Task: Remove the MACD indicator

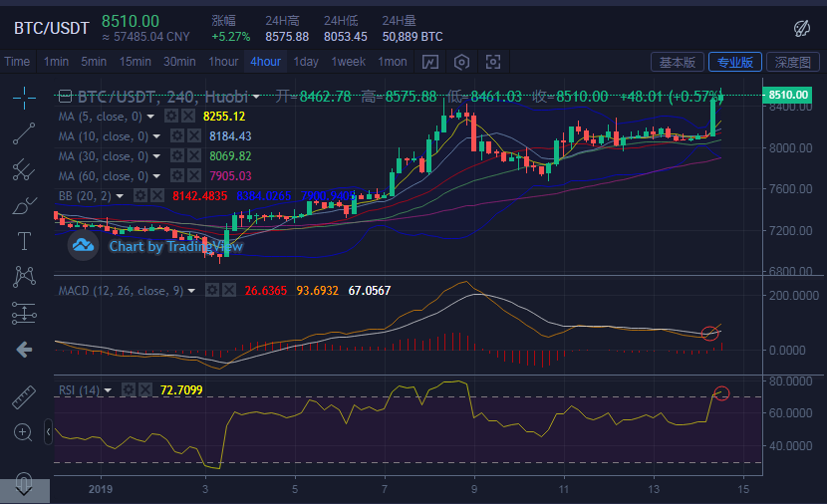Action: (x=229, y=290)
